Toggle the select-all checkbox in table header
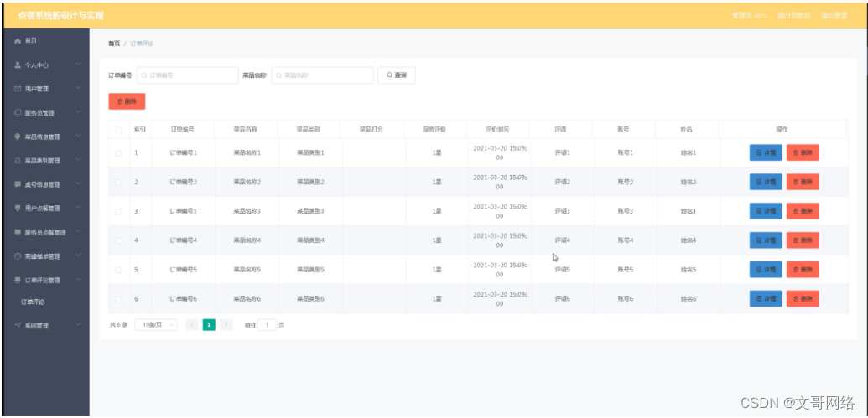This screenshot has height=418, width=868. pyautogui.click(x=118, y=130)
